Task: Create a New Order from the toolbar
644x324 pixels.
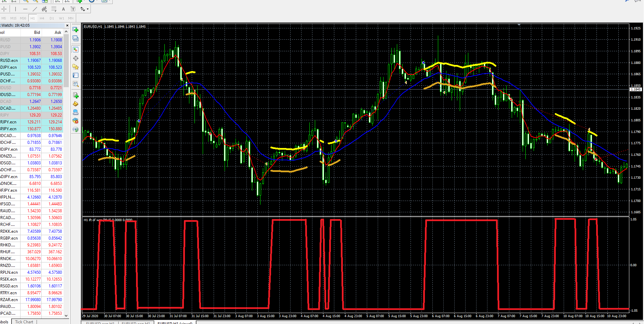Action: (x=76, y=95)
